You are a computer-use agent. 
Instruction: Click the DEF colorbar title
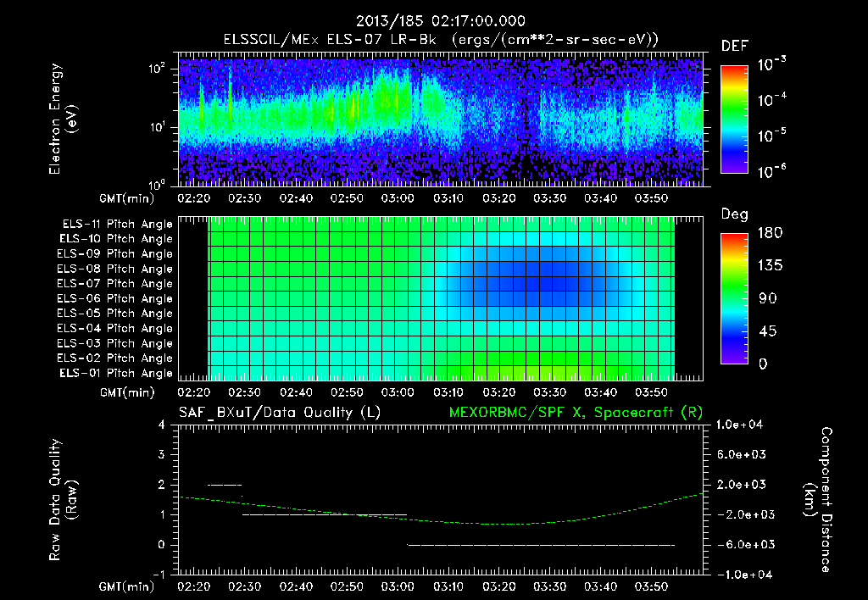click(735, 47)
